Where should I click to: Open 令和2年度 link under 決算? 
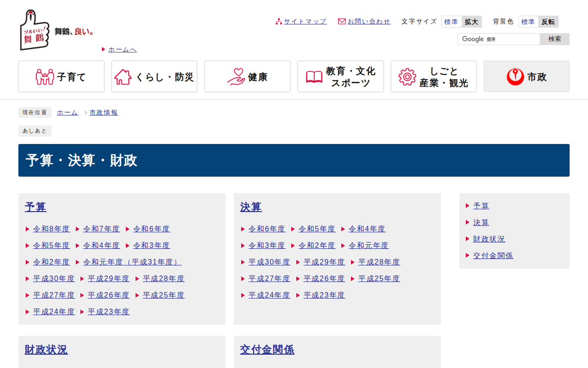[x=317, y=245]
